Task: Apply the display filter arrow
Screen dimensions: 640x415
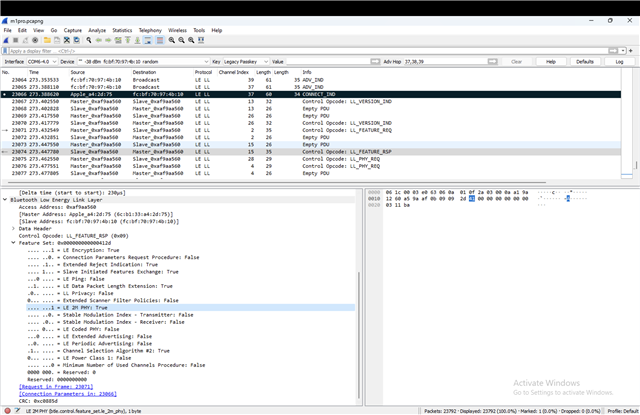Action: [613, 51]
